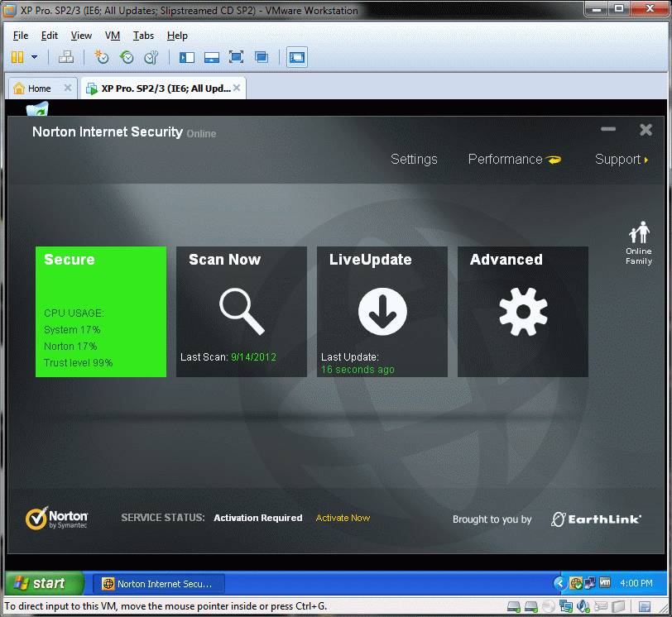
Task: Click the Scan Now magnifying glass tile
Action: (241, 311)
